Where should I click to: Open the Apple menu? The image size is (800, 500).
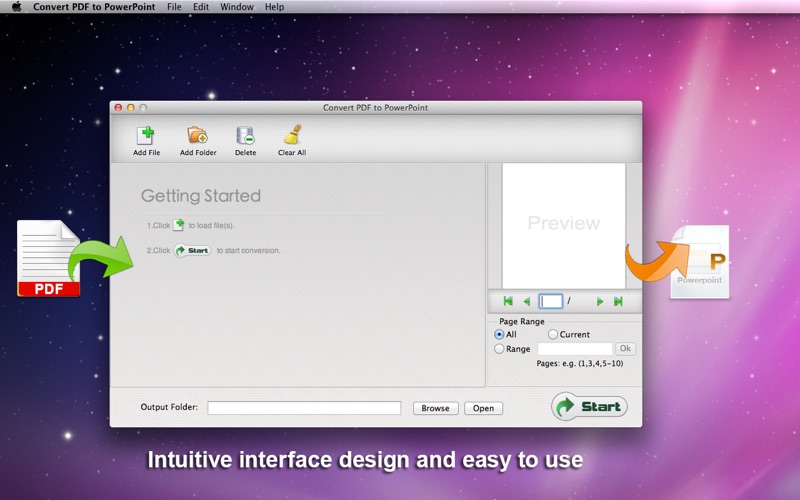click(17, 7)
